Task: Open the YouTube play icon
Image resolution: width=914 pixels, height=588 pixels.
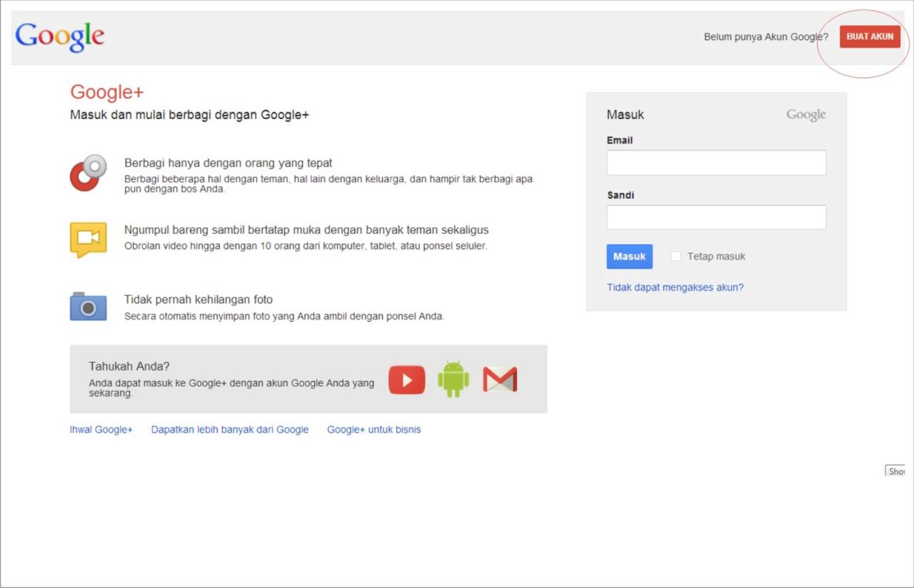Action: (x=407, y=380)
